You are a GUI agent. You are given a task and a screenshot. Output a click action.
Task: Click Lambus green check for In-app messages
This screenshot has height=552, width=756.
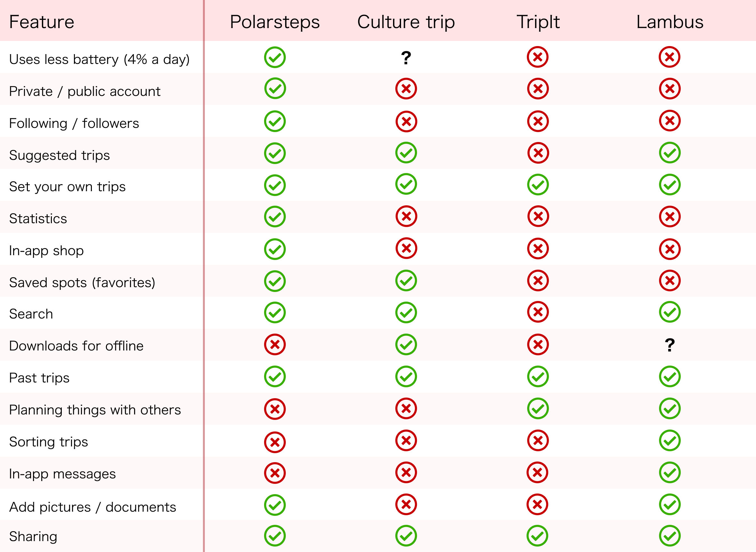coord(670,472)
